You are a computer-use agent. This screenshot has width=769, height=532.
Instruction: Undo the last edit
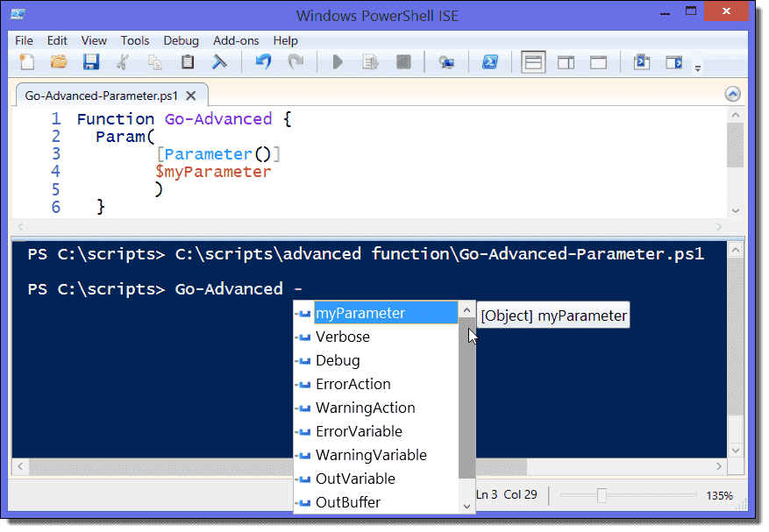[256, 61]
